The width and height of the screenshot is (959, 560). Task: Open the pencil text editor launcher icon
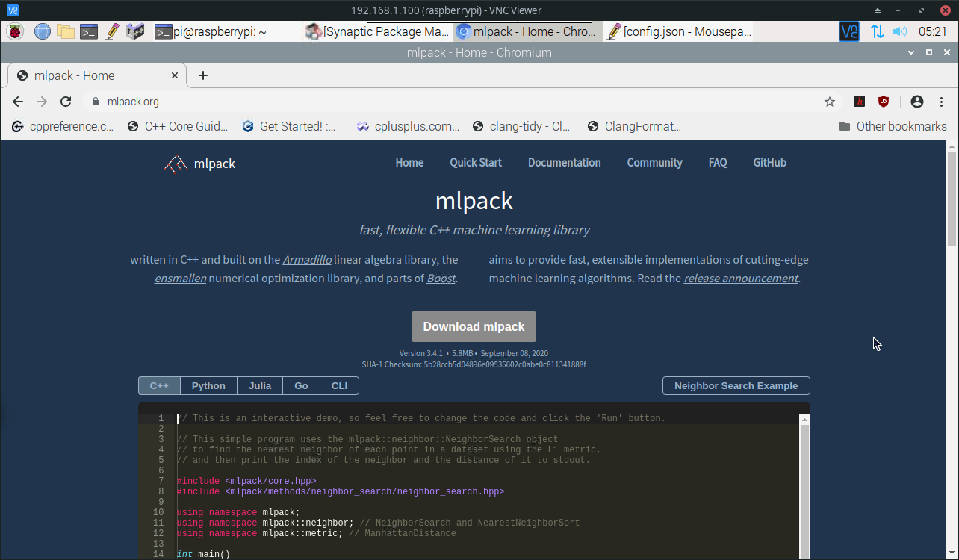pyautogui.click(x=113, y=31)
